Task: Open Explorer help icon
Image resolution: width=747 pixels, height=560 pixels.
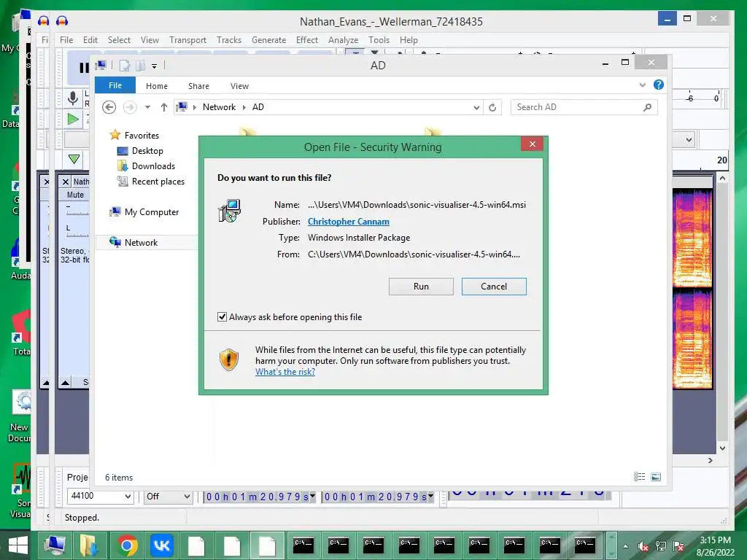Action: coord(659,85)
